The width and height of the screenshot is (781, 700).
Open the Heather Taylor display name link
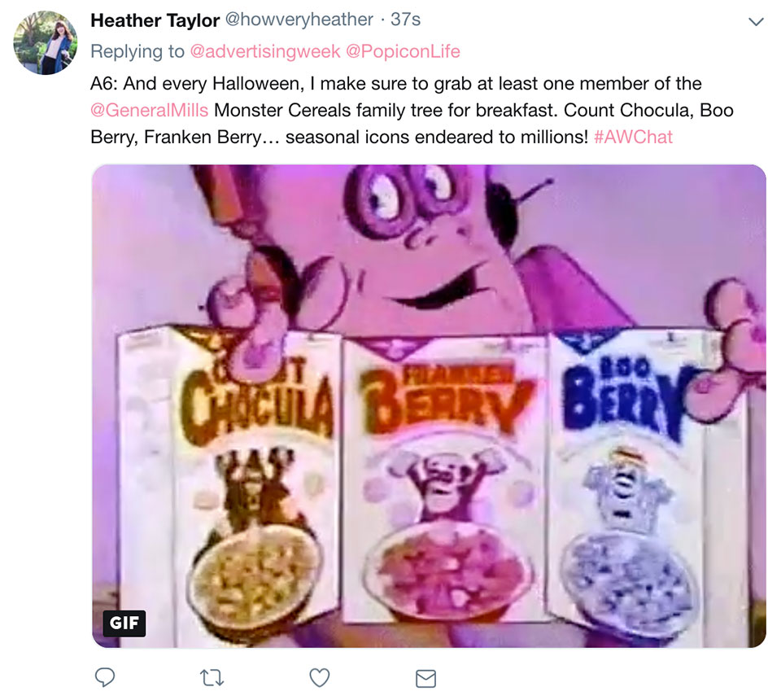tap(155, 20)
